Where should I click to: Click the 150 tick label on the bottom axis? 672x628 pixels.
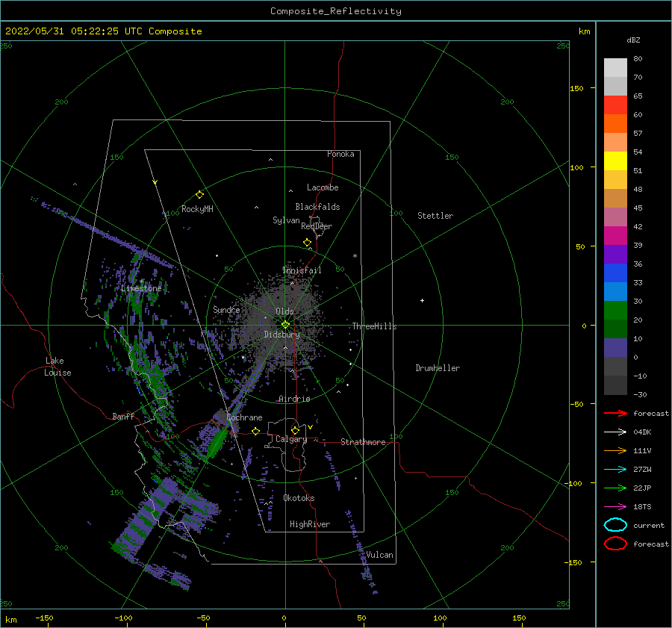519,618
